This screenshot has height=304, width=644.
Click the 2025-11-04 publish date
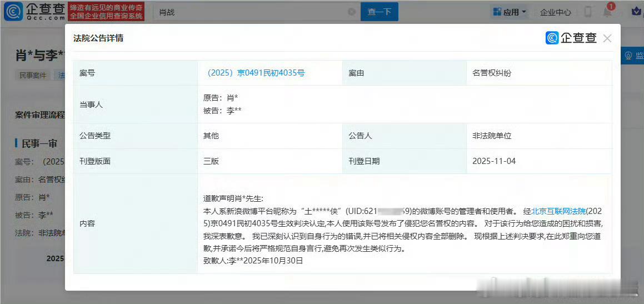pos(493,161)
